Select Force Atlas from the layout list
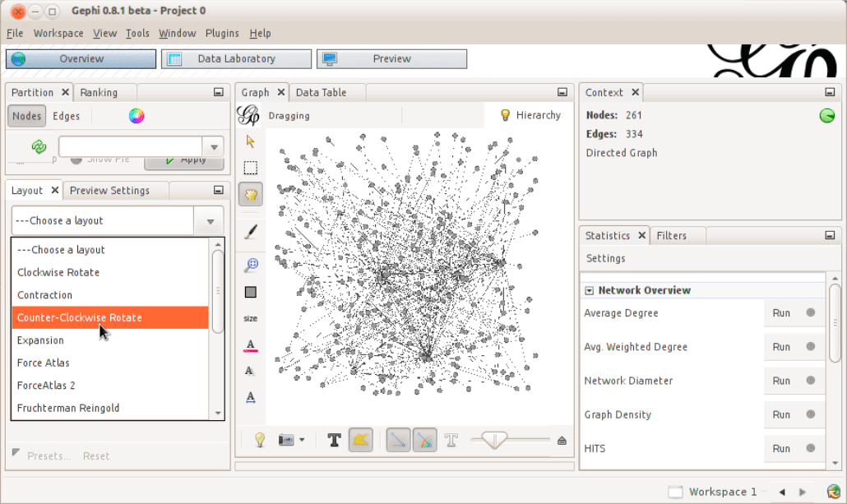Screen dimensions: 847x504 pyautogui.click(x=43, y=363)
